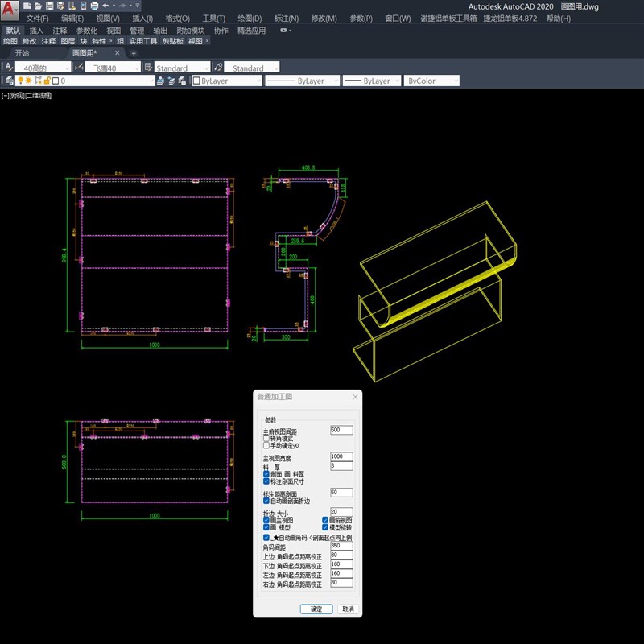Open the quick access toolbar customize dropdown

(x=138, y=6)
